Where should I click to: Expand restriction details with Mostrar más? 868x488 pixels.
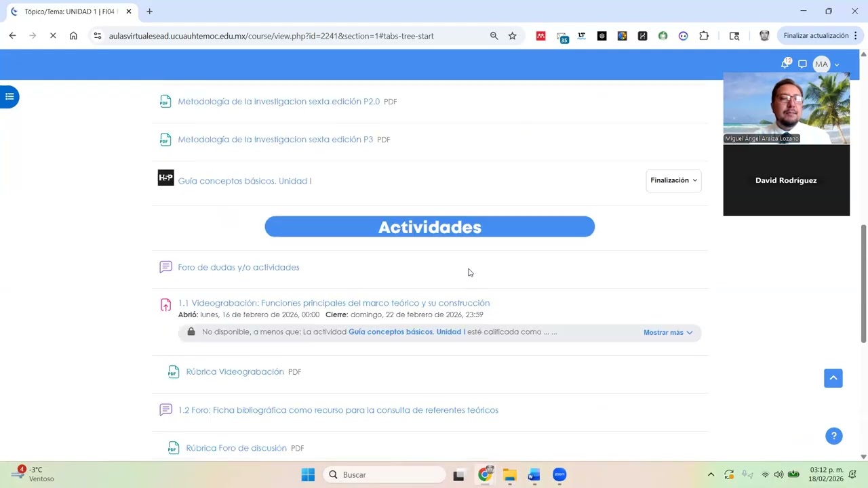(668, 333)
